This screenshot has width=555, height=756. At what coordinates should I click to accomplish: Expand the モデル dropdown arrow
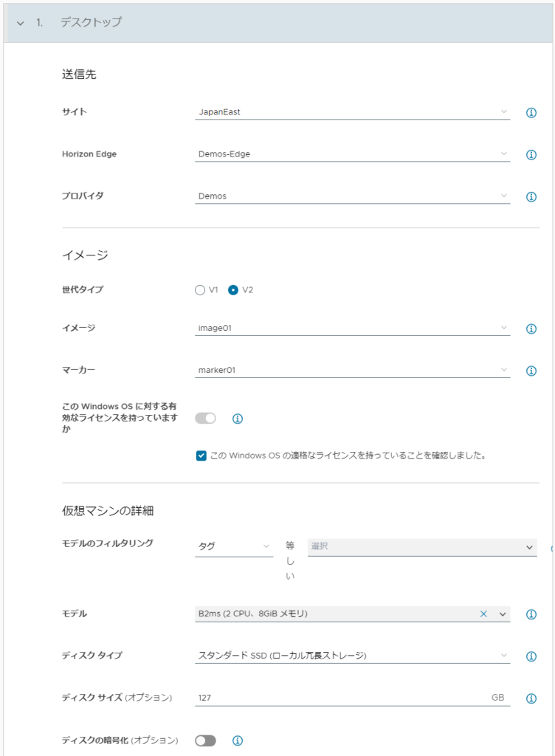coord(503,614)
